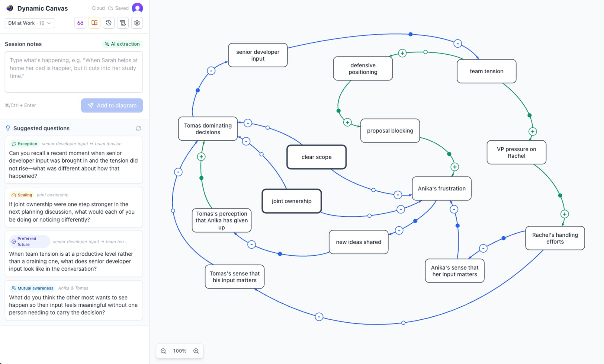The height and width of the screenshot is (364, 604).
Task: Click the AI extraction badge
Action: 122,44
